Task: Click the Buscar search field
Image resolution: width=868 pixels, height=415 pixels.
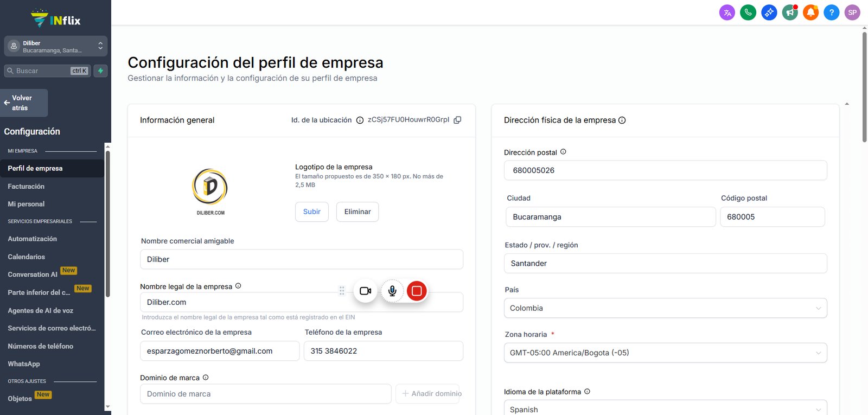Action: [x=47, y=71]
